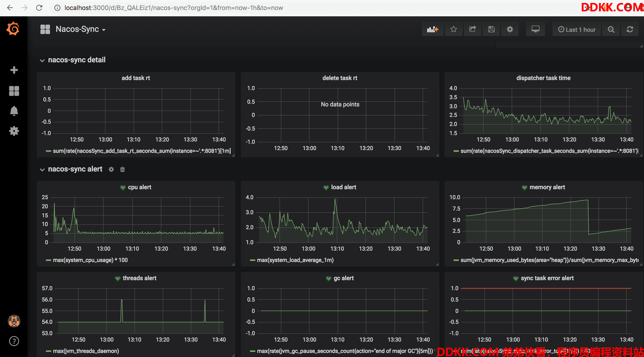Go back with browser back arrow
Viewport: 644px width, 357px height.
pyautogui.click(x=10, y=8)
